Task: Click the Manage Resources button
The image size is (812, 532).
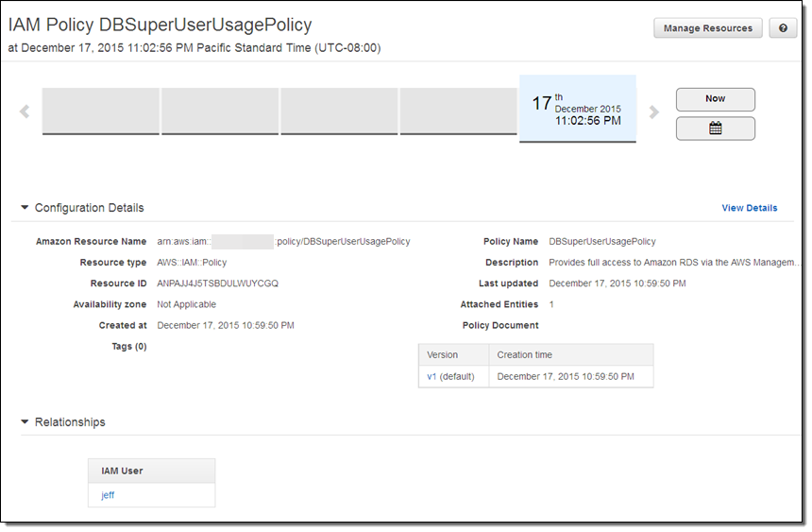Action: pos(707,28)
